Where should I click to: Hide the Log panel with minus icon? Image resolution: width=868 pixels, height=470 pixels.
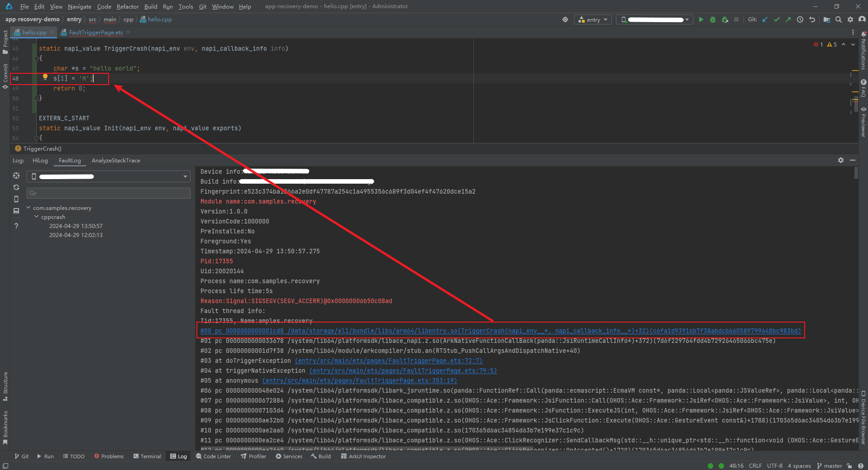(853, 160)
